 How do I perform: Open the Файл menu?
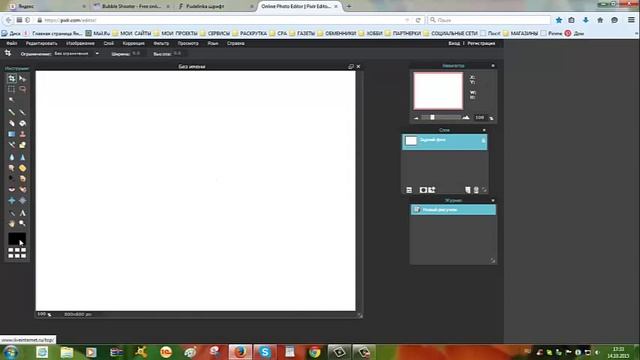(x=12, y=43)
